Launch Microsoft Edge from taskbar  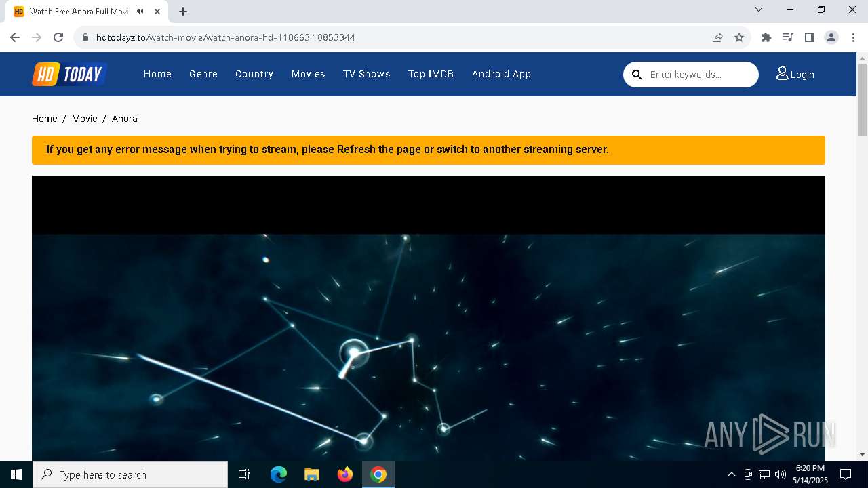pos(279,474)
